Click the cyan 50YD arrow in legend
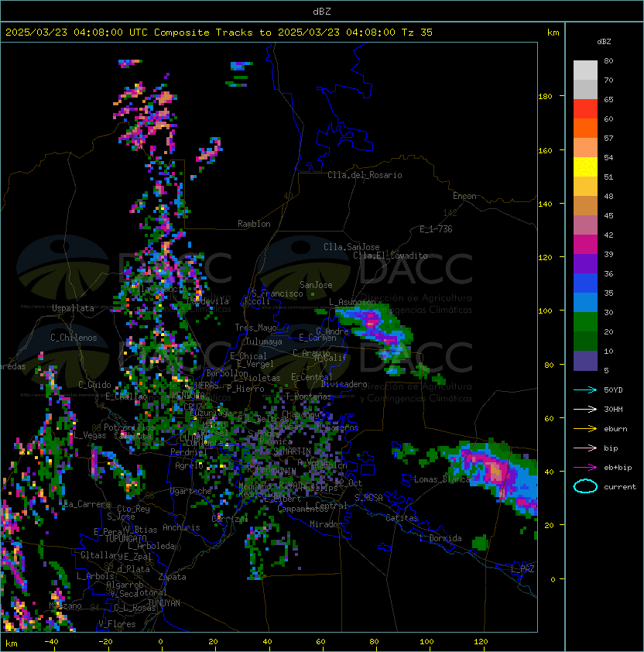Viewport: 644px width, 652px height. pyautogui.click(x=585, y=389)
